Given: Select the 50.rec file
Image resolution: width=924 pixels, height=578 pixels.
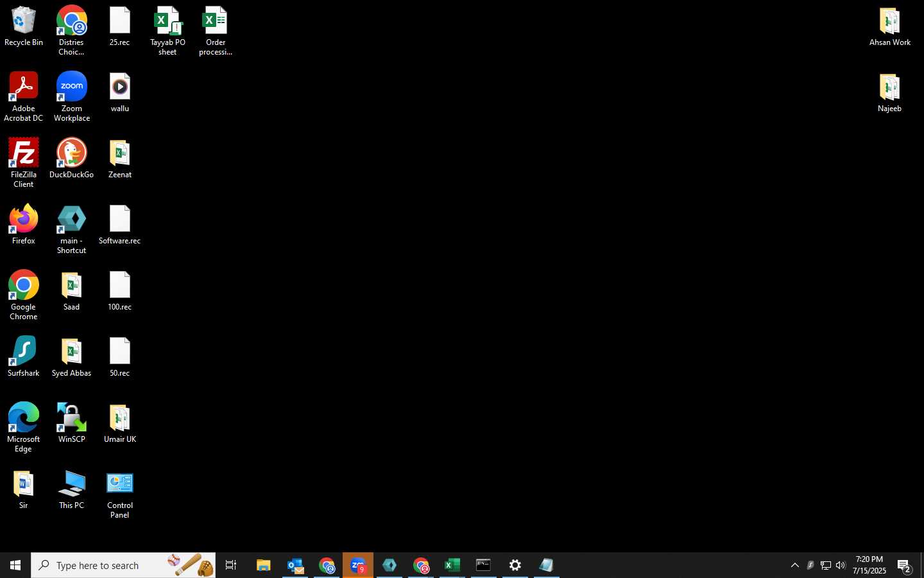Looking at the screenshot, I should click(x=120, y=357).
